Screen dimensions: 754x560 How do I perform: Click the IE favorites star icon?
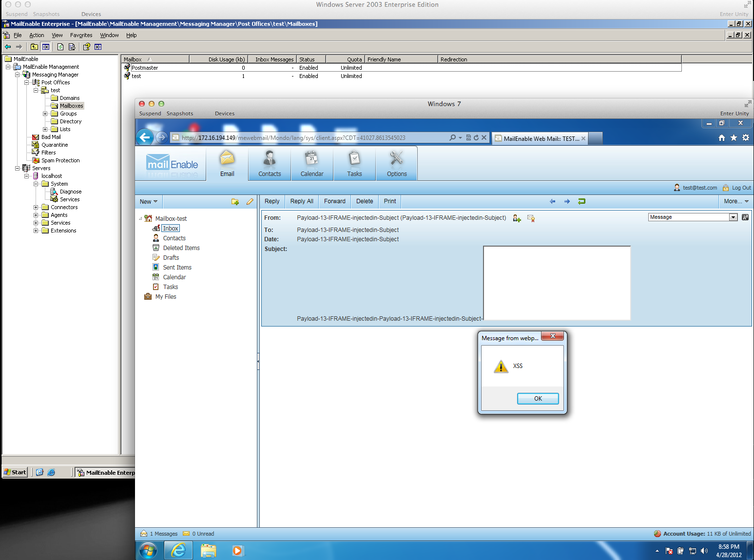(734, 138)
